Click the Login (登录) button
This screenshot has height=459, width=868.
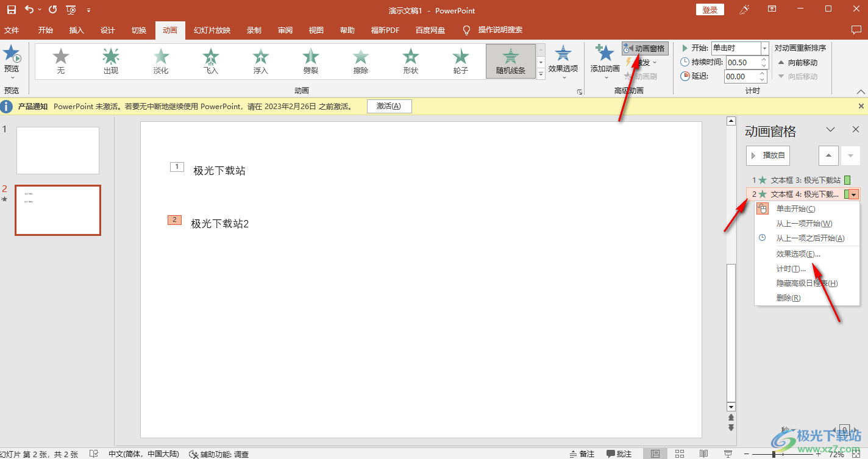710,10
